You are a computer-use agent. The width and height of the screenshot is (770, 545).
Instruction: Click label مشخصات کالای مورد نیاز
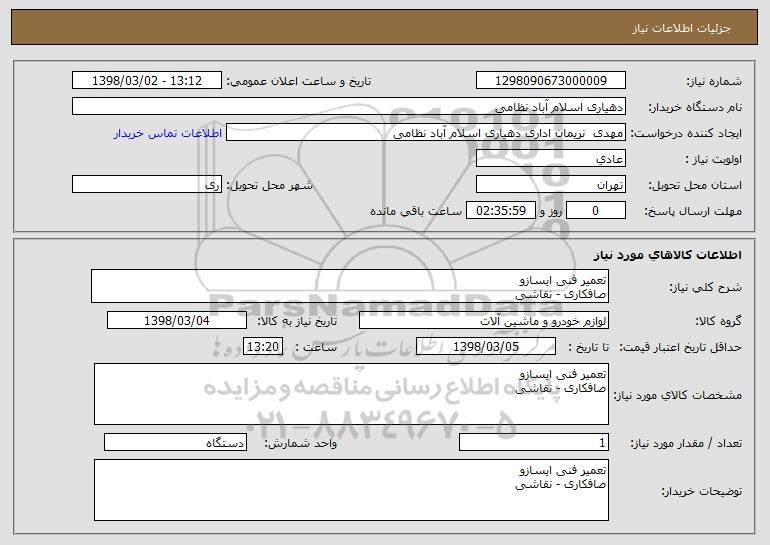[678, 395]
